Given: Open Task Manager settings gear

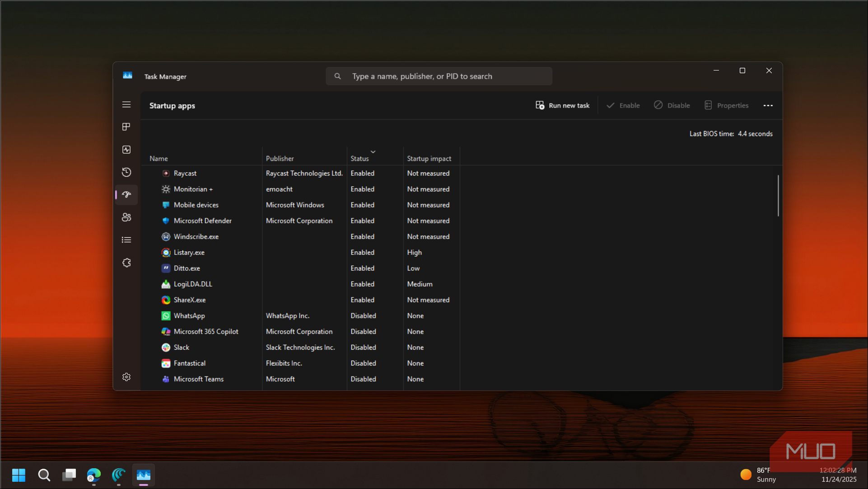Looking at the screenshot, I should 126,377.
